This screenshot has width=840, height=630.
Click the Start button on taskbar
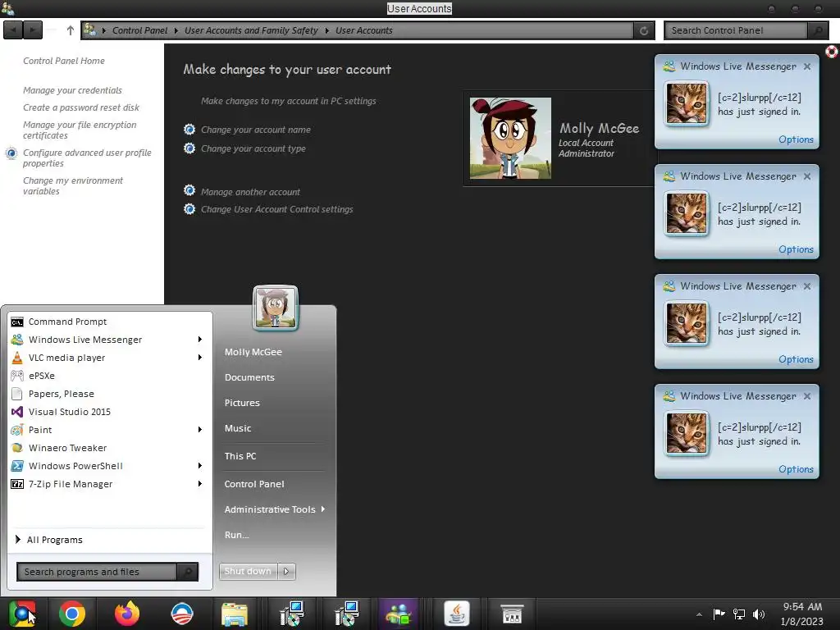point(21,614)
